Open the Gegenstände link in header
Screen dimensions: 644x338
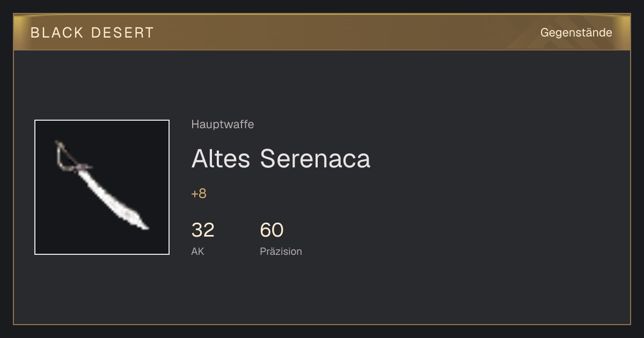click(x=576, y=32)
